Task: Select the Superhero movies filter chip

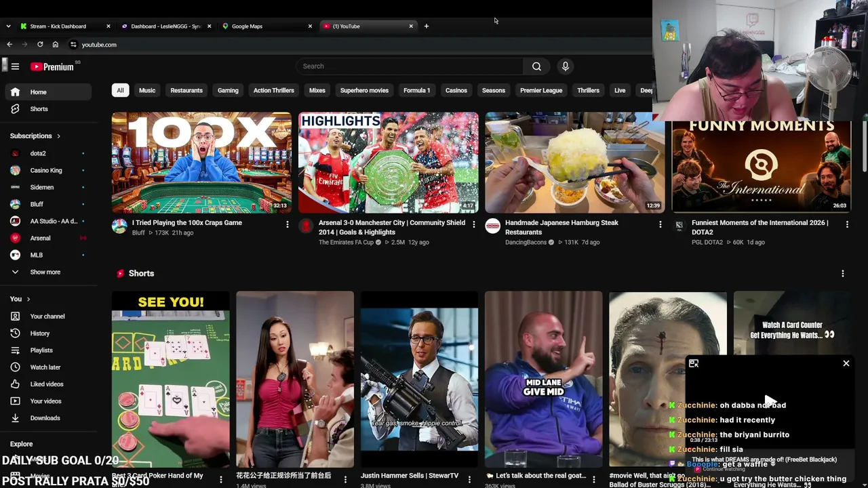Action: click(364, 91)
